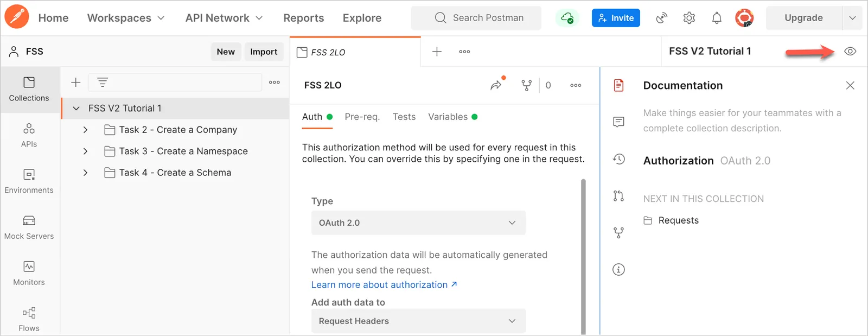Image resolution: width=868 pixels, height=336 pixels.
Task: Collapse the FSS V2 Tutorial 1 collection
Action: pyautogui.click(x=76, y=109)
